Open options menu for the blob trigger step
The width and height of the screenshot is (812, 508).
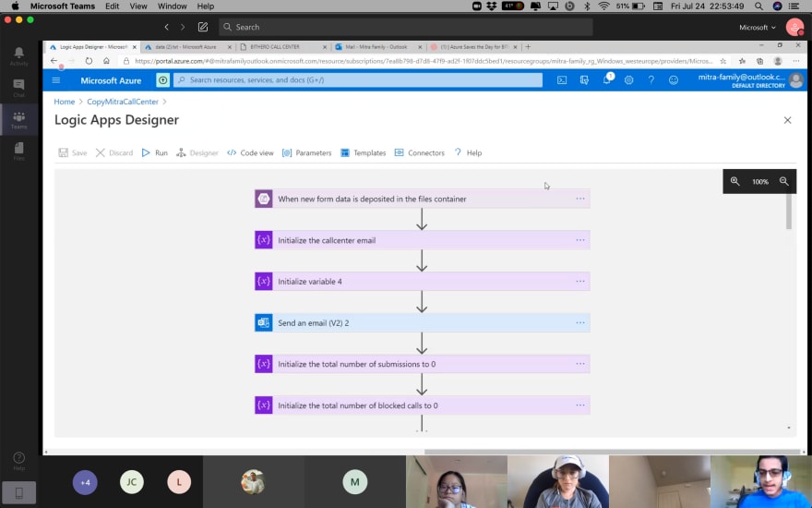[580, 199]
